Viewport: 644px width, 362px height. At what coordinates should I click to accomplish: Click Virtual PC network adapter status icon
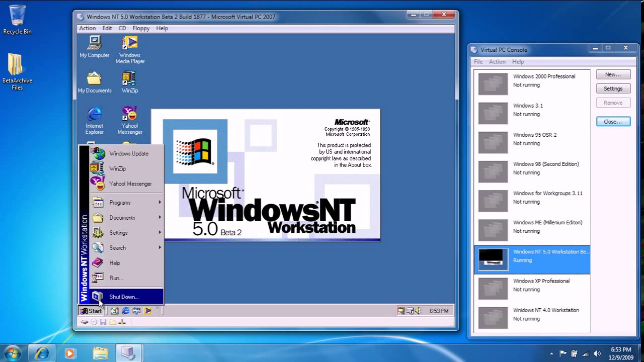(122, 322)
